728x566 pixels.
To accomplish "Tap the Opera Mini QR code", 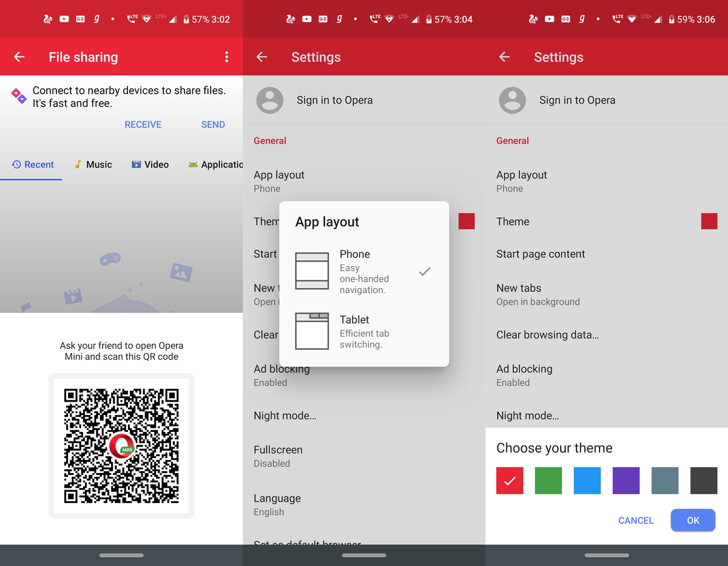I will click(121, 446).
